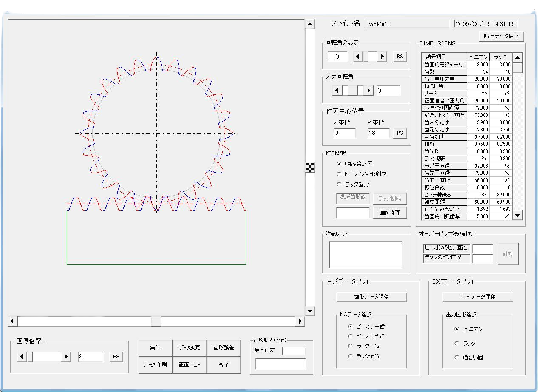
Task: Reset 作図中心位置 with RS button
Action: pyautogui.click(x=399, y=133)
